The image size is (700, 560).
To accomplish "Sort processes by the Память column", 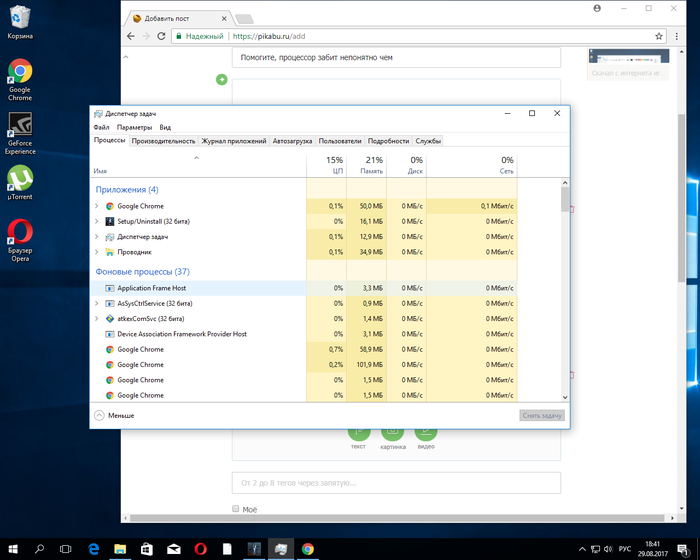I will tap(367, 165).
